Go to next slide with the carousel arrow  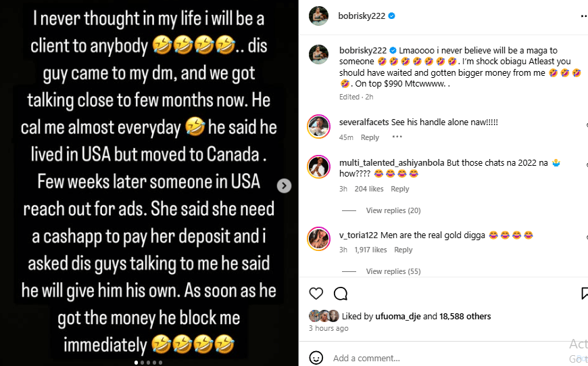pyautogui.click(x=285, y=185)
